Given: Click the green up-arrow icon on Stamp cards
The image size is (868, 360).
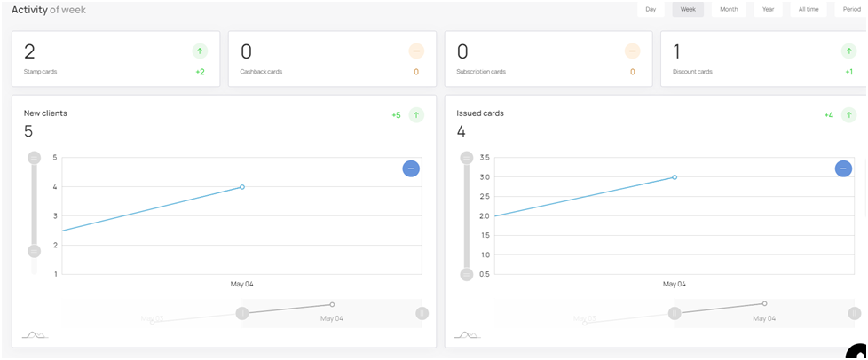Looking at the screenshot, I should (200, 51).
